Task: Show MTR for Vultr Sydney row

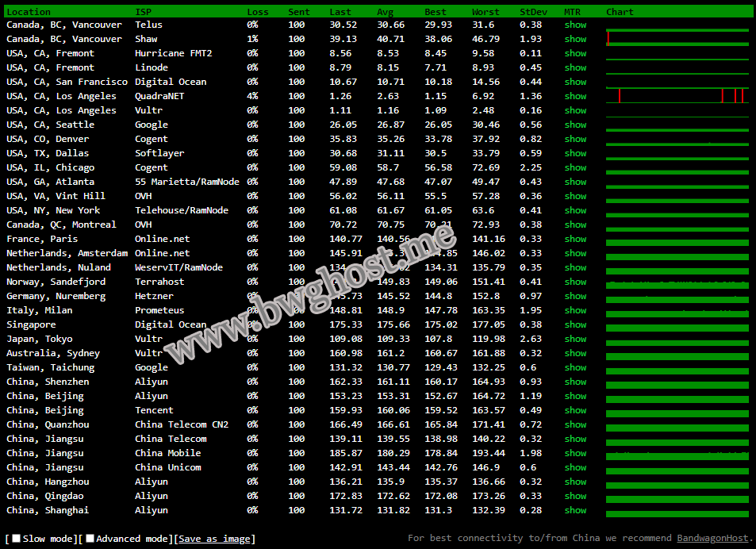Action: [575, 353]
